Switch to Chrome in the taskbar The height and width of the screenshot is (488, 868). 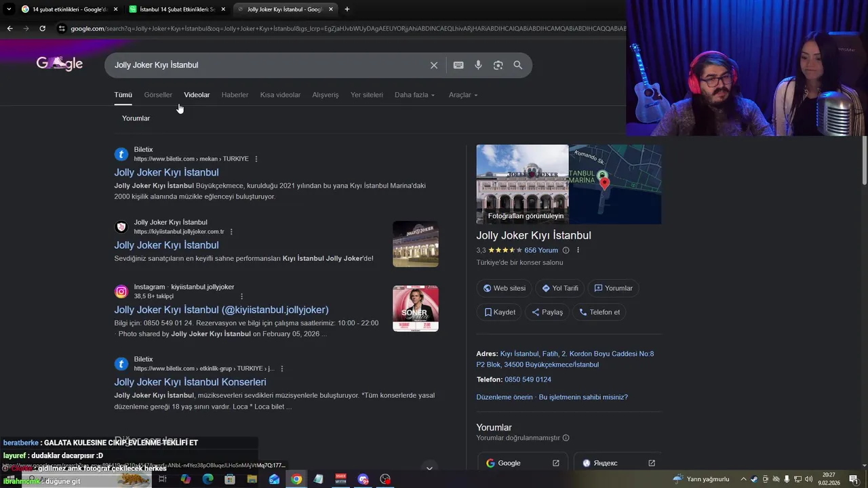[296, 479]
